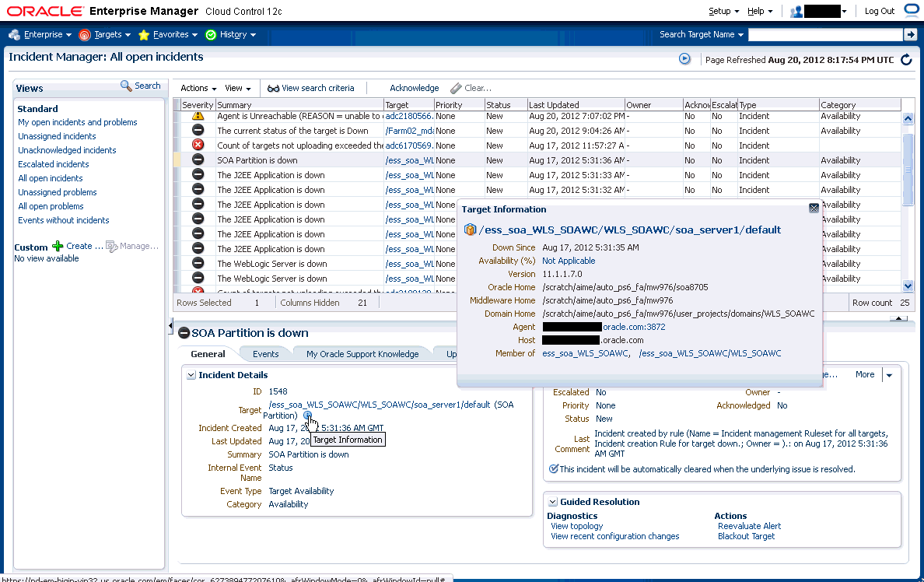Image resolution: width=924 pixels, height=582 pixels.
Task: Switch to the Events tab
Action: 266,354
